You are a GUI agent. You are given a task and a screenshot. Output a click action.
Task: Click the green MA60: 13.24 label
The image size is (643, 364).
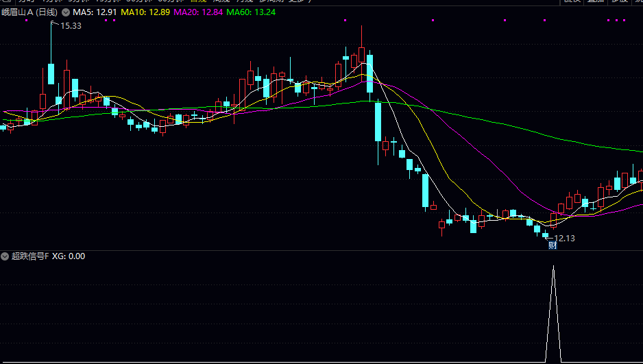click(x=251, y=12)
